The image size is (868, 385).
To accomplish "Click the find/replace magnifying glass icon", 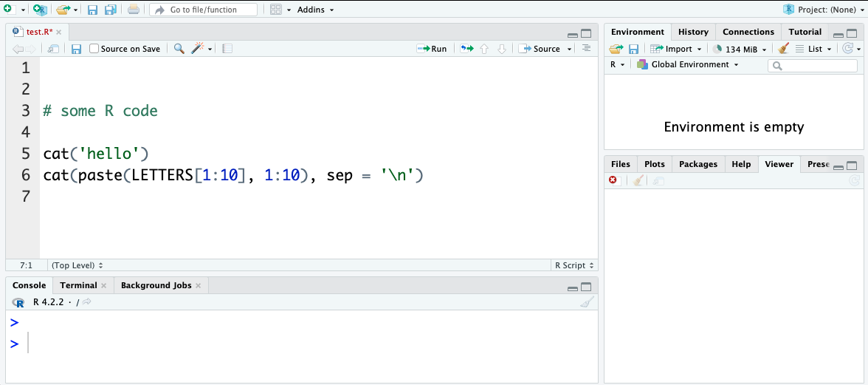I will 179,49.
